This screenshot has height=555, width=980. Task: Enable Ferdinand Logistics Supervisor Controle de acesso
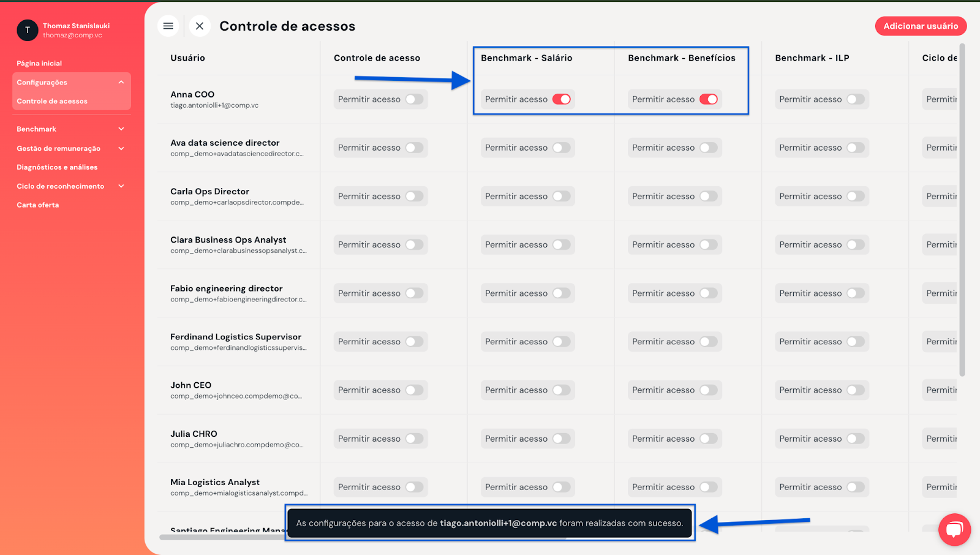[415, 342]
